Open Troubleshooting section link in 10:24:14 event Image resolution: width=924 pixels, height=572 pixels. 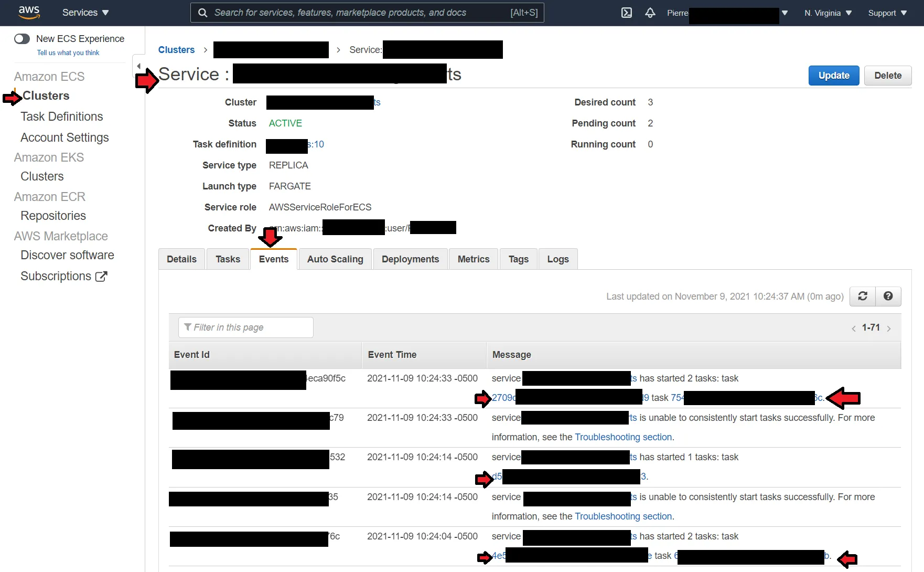pyautogui.click(x=624, y=516)
